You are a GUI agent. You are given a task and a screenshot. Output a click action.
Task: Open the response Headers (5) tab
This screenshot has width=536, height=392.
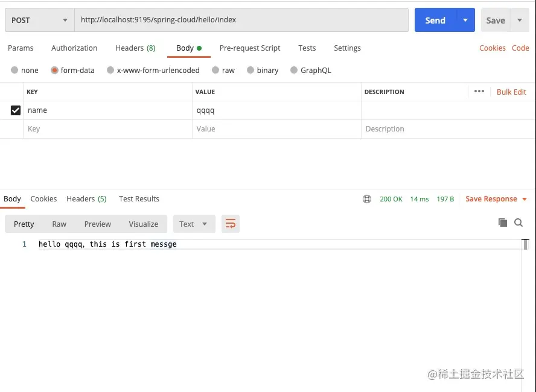click(x=86, y=199)
